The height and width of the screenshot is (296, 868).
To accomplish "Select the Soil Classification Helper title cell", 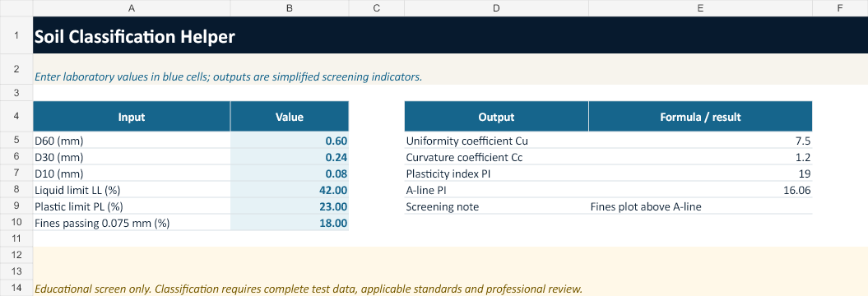I will [x=450, y=36].
